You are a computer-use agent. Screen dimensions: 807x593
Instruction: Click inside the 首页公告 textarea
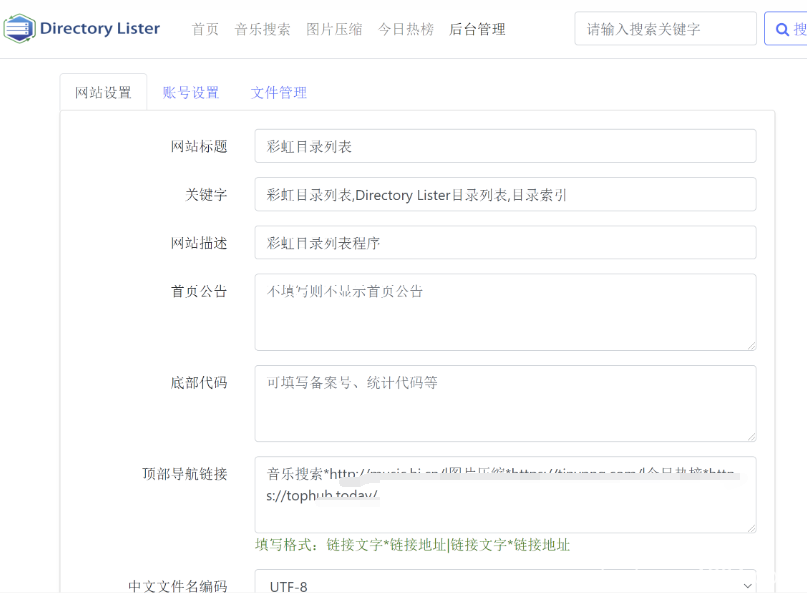pos(505,312)
